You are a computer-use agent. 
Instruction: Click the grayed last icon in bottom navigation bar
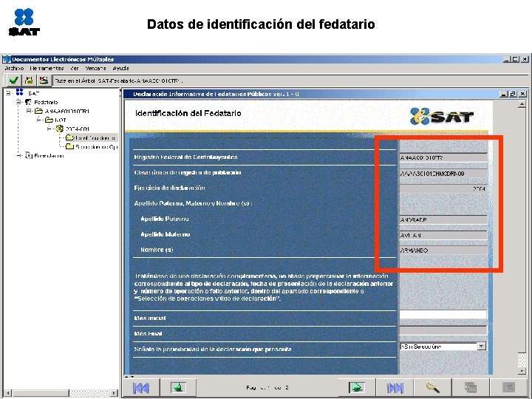tap(508, 387)
